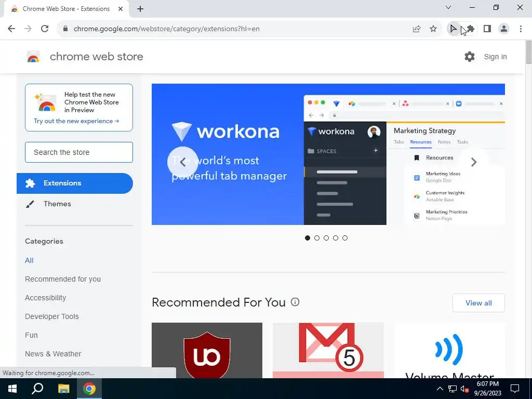Viewport: 532px width, 399px height.
Task: Show previous carousel slide
Action: pos(182,162)
